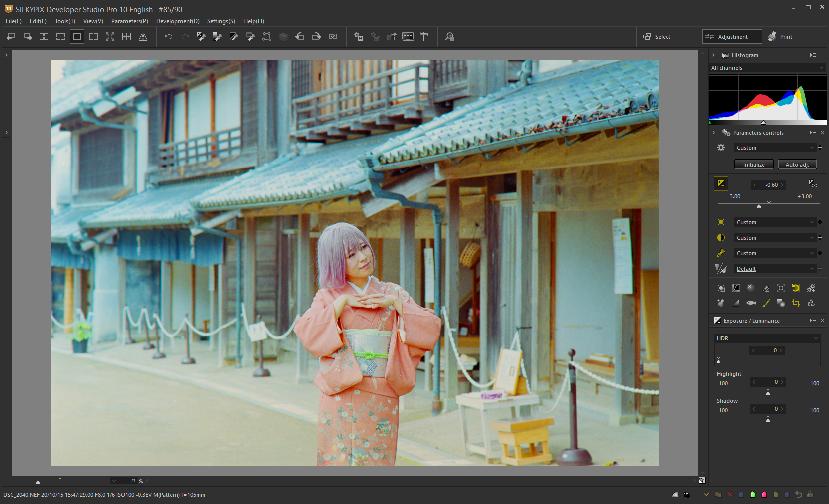This screenshot has height=504, width=829.
Task: Open the hammer tool settings icon
Action: click(x=424, y=37)
